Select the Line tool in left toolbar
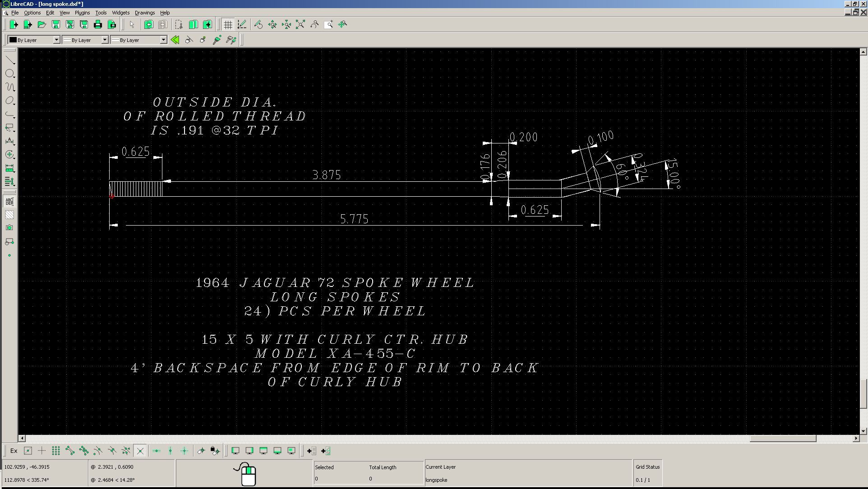Viewport: 868px width, 489px height. click(9, 60)
